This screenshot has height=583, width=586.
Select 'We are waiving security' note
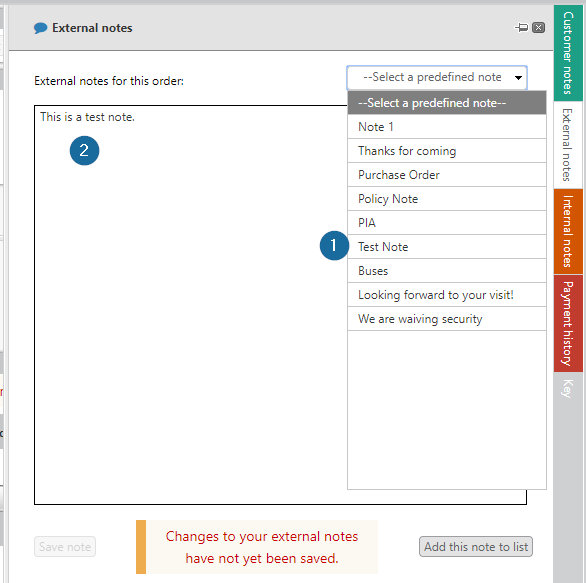447,318
